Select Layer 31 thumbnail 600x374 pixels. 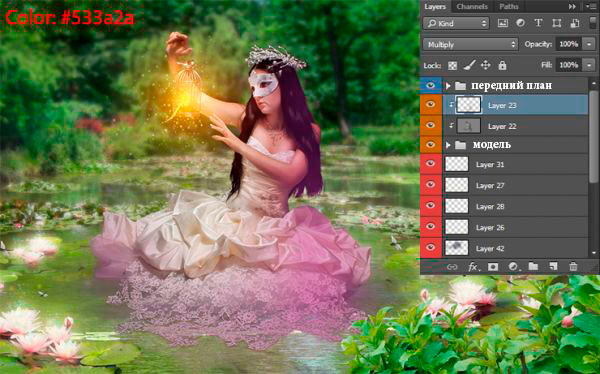[x=457, y=164]
